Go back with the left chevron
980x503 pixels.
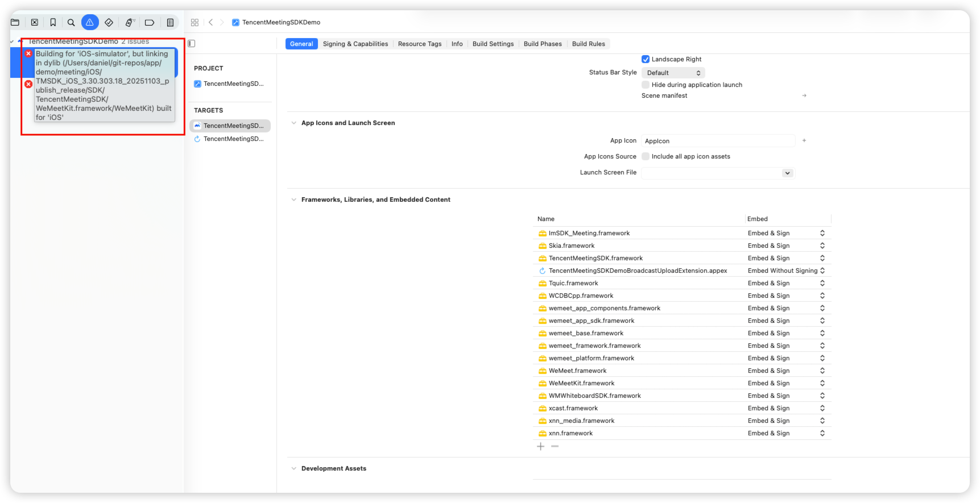pyautogui.click(x=210, y=22)
